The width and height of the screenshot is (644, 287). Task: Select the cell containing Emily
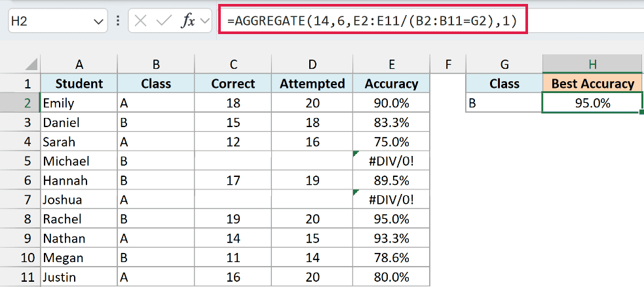point(79,103)
